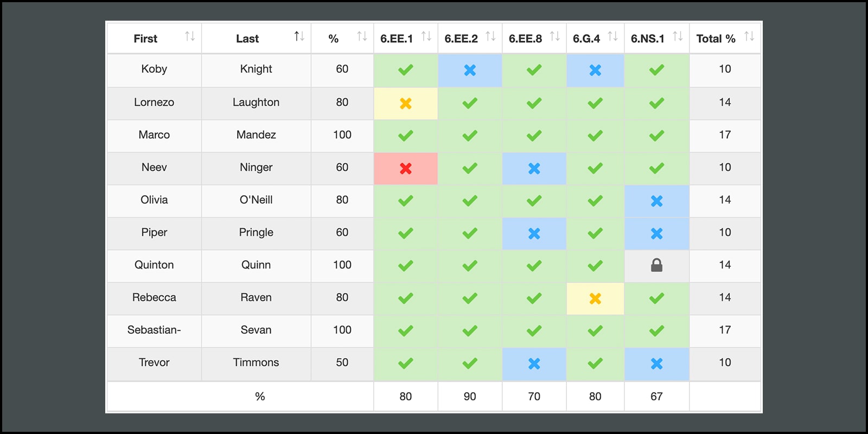Sort by Total % column arrows
The width and height of the screenshot is (868, 434).
[749, 36]
